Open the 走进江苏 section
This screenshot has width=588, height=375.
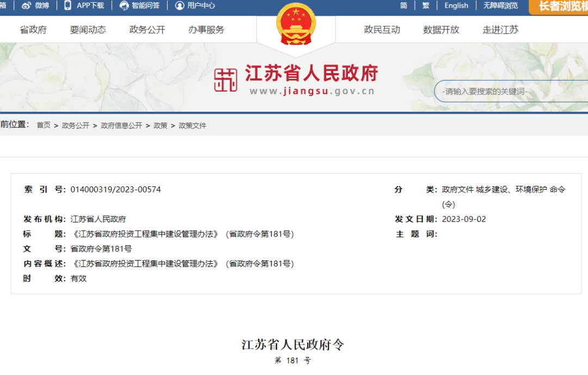click(x=500, y=30)
